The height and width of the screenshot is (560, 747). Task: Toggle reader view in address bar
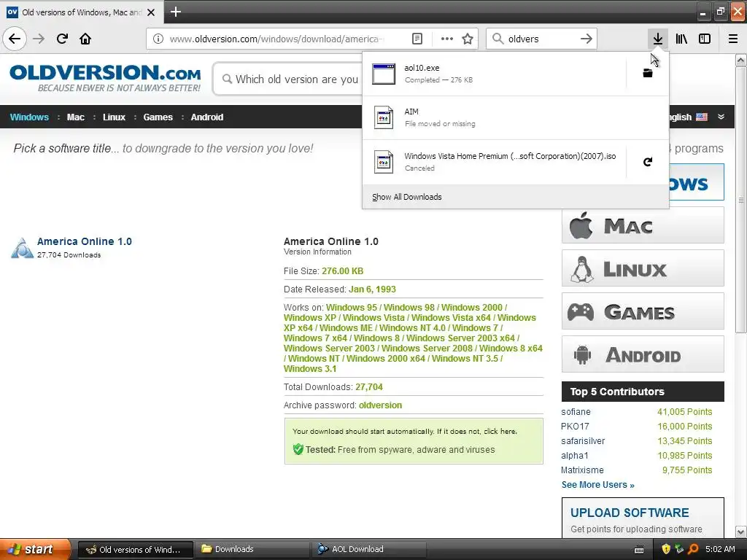417,39
